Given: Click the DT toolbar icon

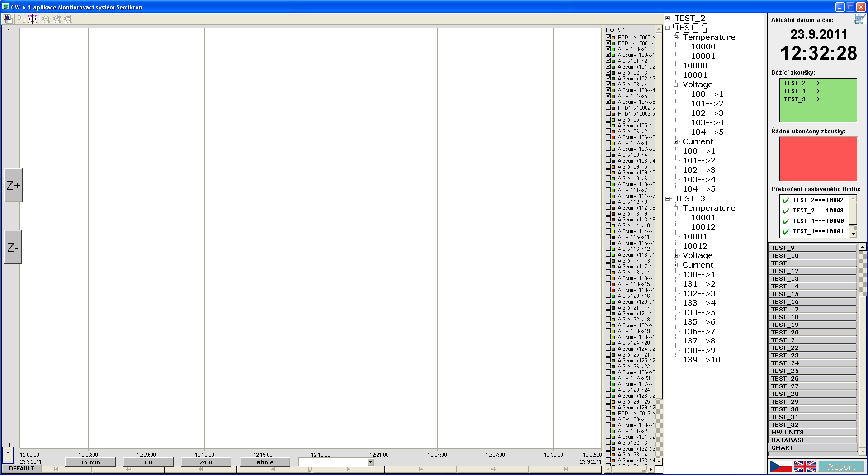Looking at the screenshot, I should [21, 19].
